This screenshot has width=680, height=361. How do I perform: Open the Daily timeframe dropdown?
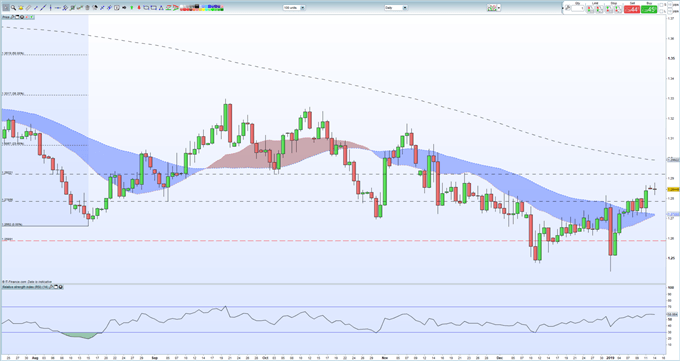click(396, 8)
